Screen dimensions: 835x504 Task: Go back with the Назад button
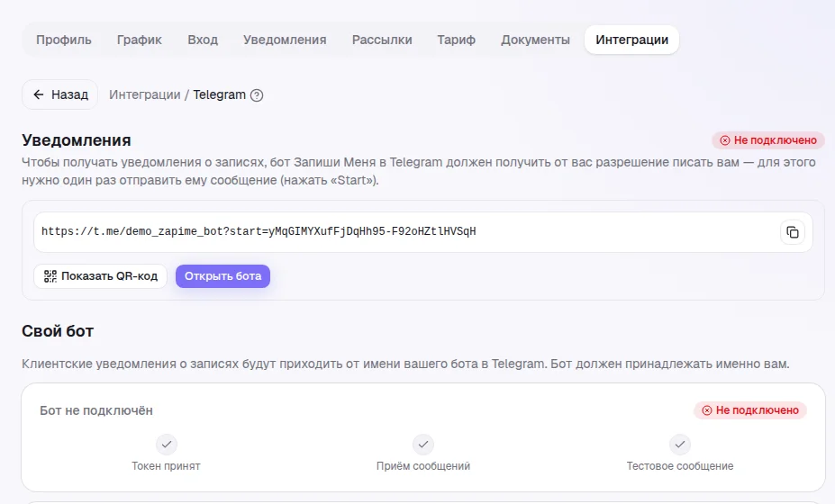(59, 94)
